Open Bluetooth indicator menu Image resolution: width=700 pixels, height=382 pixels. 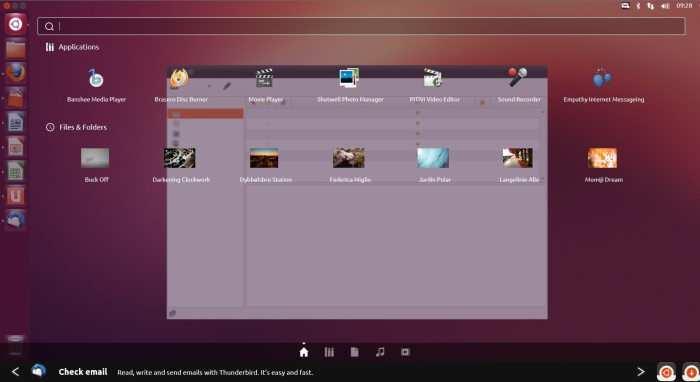638,6
